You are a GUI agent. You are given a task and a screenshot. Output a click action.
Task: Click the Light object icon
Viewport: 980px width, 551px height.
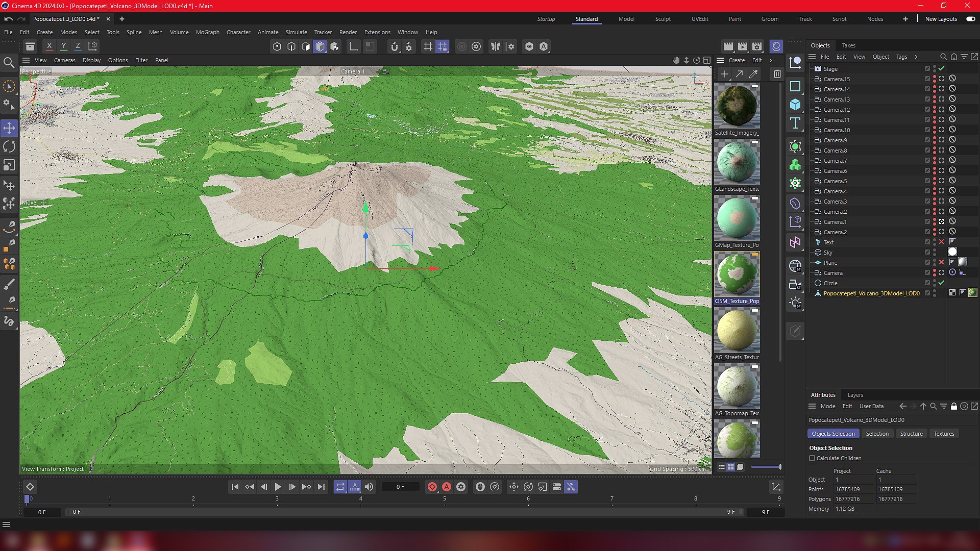click(795, 303)
